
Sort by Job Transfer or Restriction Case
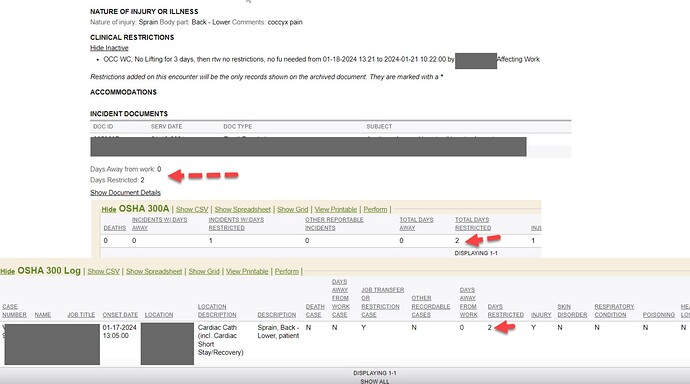coord(382,302)
